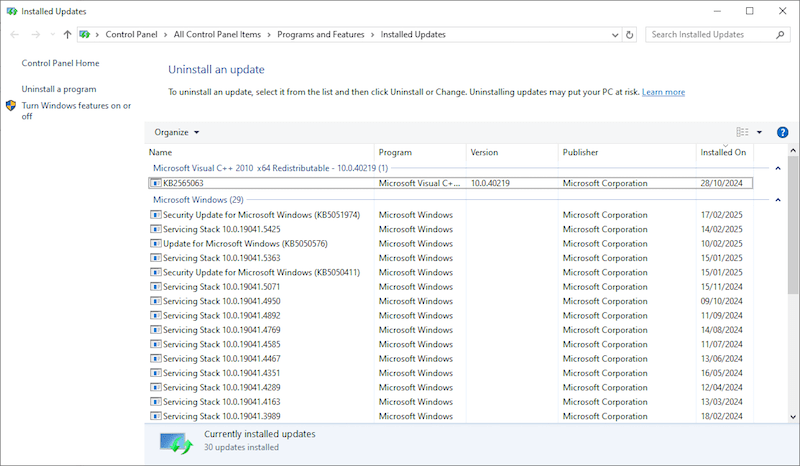This screenshot has width=800, height=466.
Task: Click the icon of Security Update KB5050411
Action: (156, 273)
